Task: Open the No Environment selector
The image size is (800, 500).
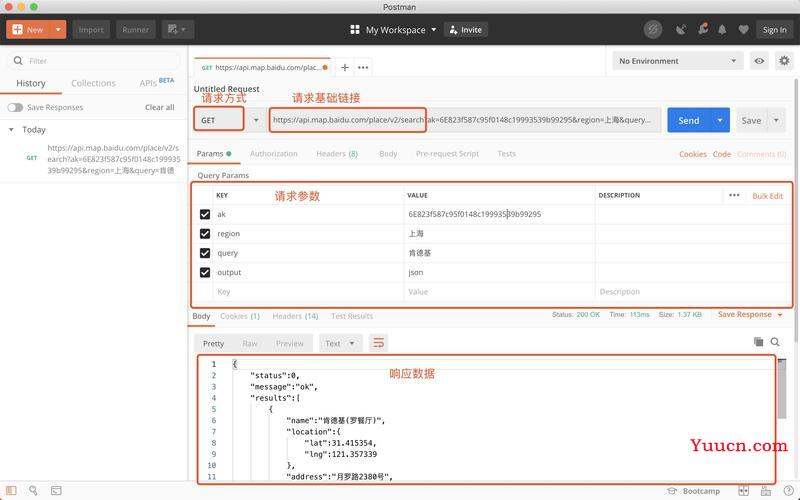Action: tap(678, 61)
